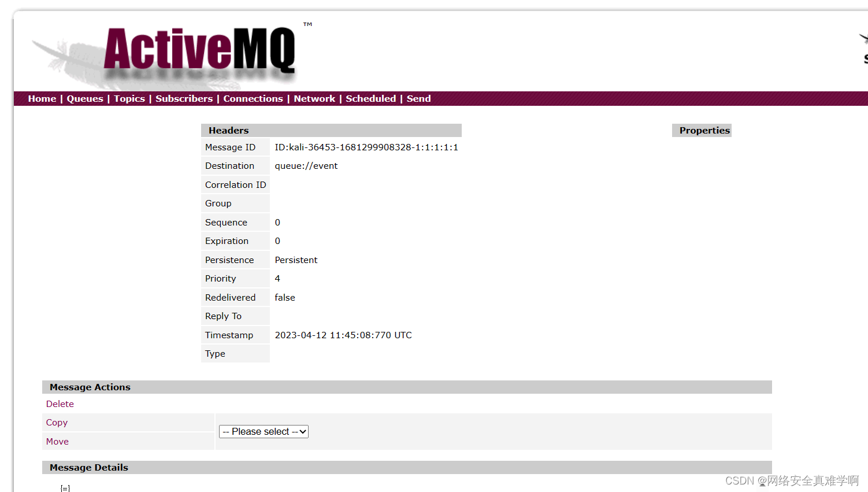The image size is (868, 492).
Task: Open the '-- Please select --' destination dropdown
Action: pyautogui.click(x=263, y=431)
